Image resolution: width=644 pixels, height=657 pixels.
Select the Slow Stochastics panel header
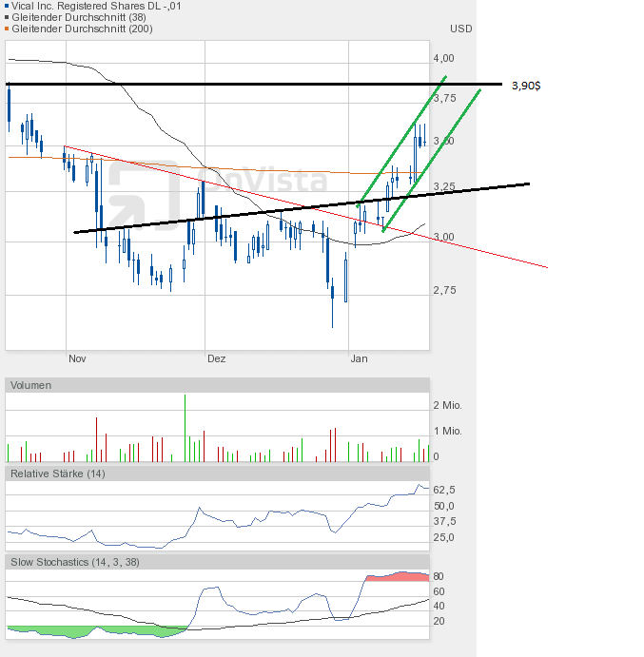(x=74, y=562)
